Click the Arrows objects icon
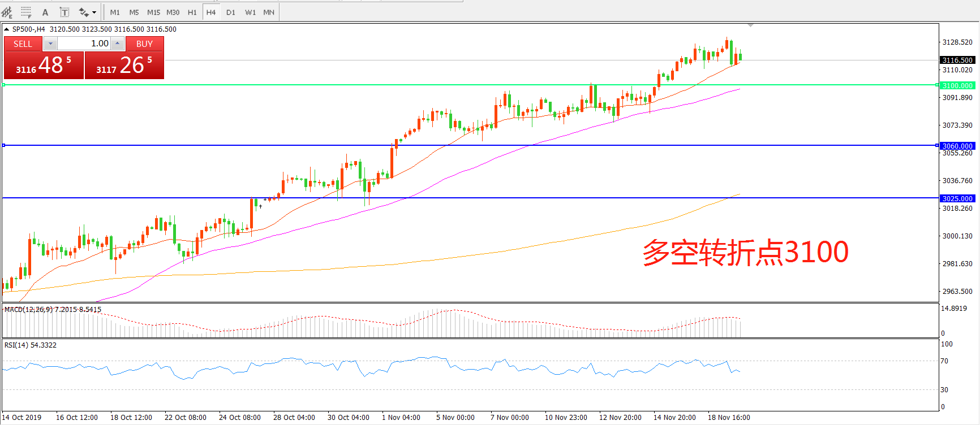Image resolution: width=980 pixels, height=425 pixels. tap(84, 12)
